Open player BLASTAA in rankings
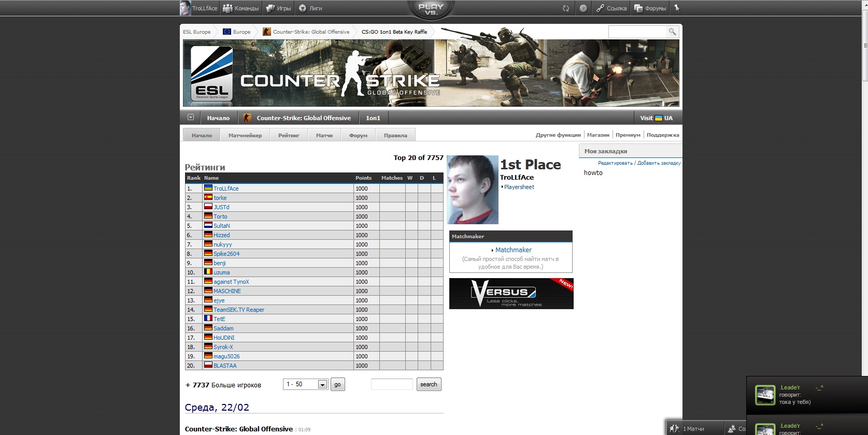 pyautogui.click(x=225, y=366)
